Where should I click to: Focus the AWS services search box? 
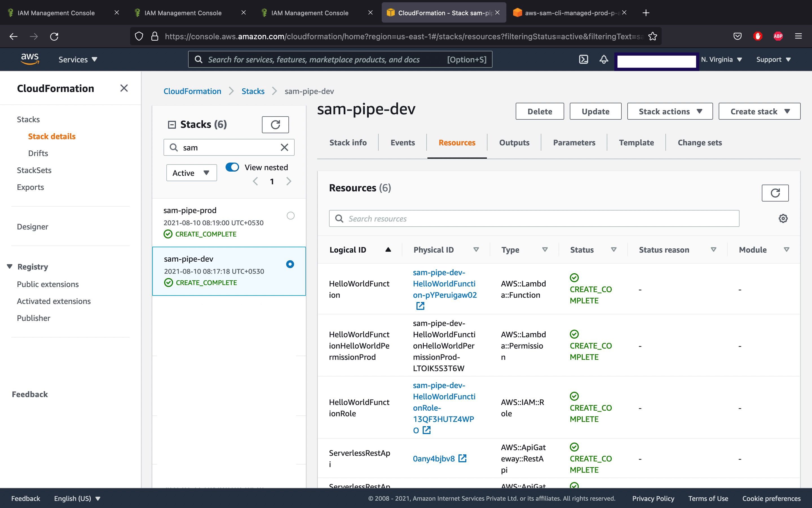(x=340, y=60)
